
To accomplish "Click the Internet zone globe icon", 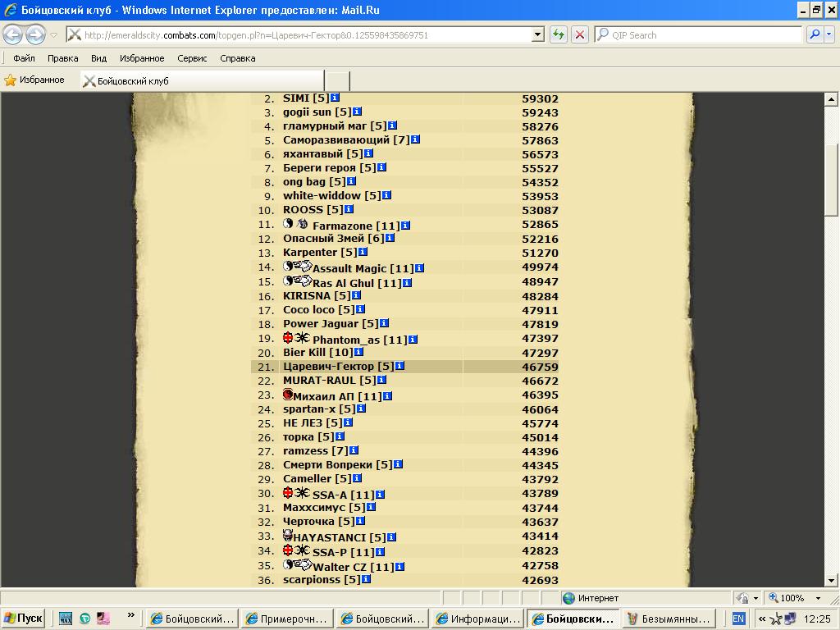I will [569, 598].
